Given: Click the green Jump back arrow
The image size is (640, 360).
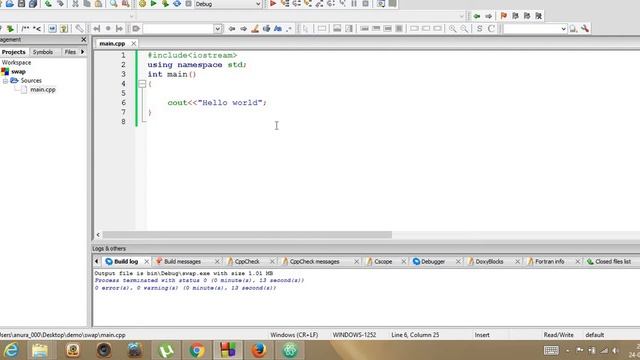Looking at the screenshot, I should [x=477, y=16].
